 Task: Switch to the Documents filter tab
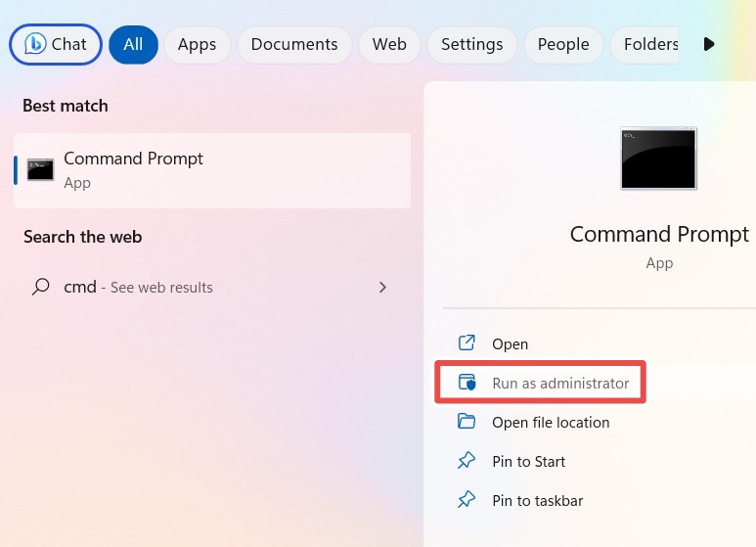(x=294, y=44)
